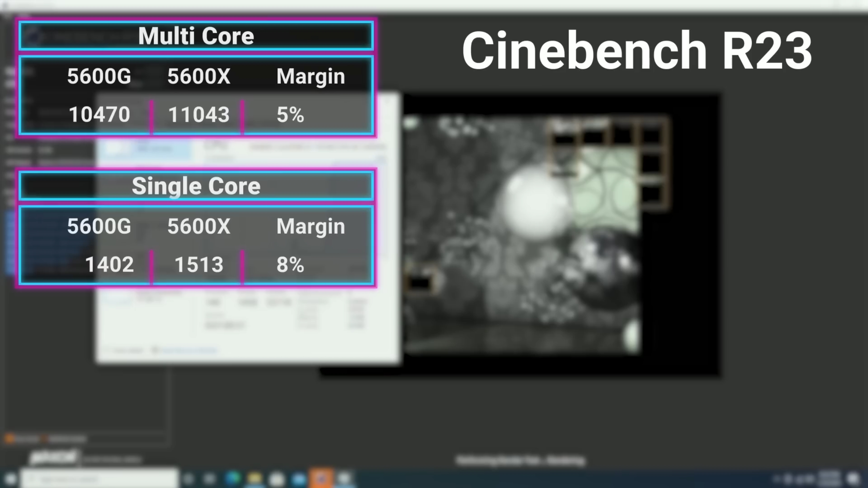Click the Cortana circle taskbar icon
This screenshot has height=488, width=868.
tap(189, 479)
